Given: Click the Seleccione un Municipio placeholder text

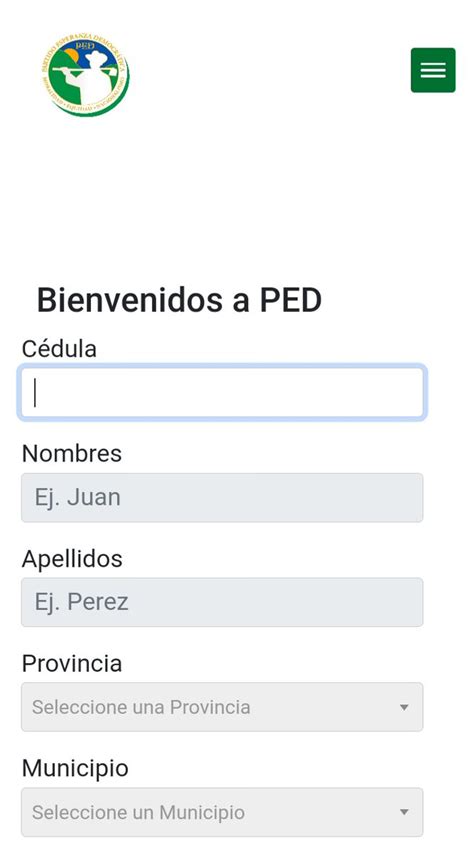Looking at the screenshot, I should tap(139, 812).
